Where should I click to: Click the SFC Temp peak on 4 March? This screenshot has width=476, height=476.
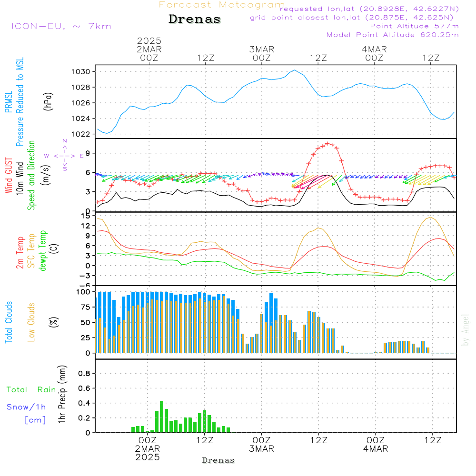430,218
